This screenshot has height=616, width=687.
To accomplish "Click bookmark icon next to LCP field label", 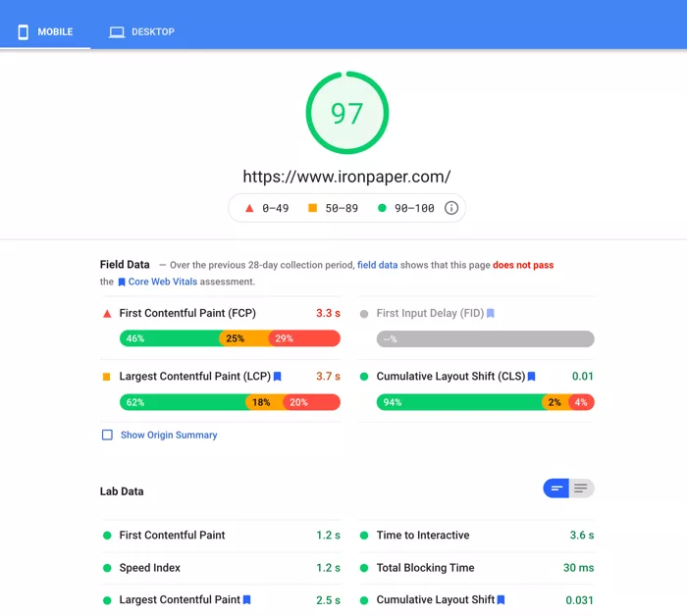I will point(278,376).
